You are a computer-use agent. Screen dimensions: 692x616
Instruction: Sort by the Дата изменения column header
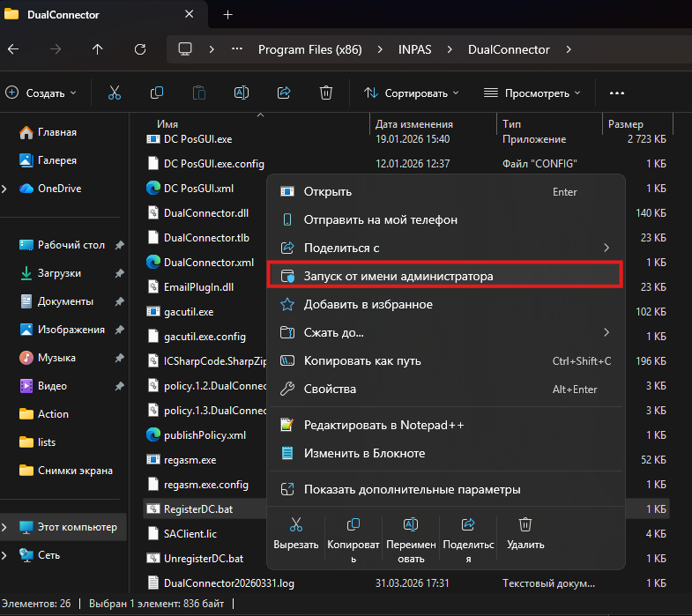pos(414,124)
